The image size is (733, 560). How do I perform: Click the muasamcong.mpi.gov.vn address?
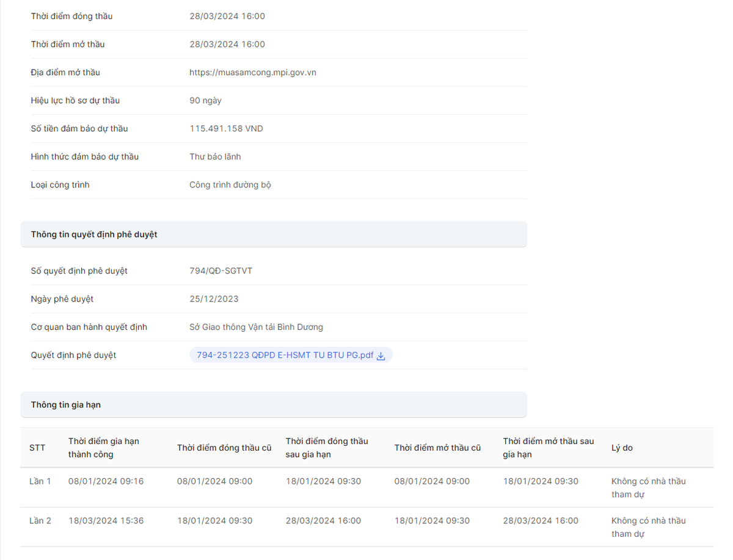point(252,73)
